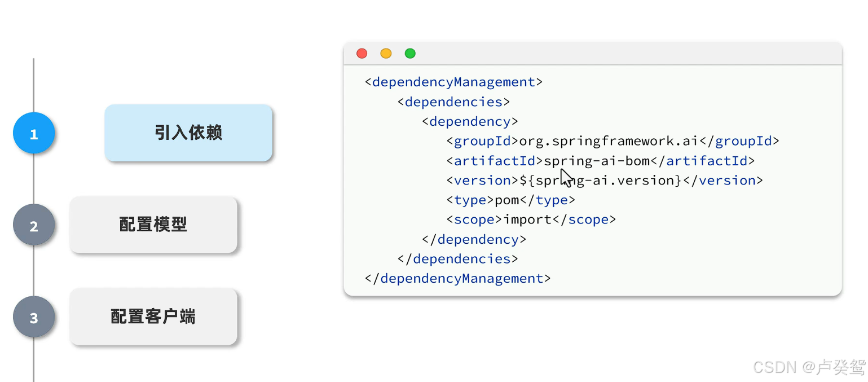Click the green maximize dot on code window
Screen dimensions: 868x382
[410, 54]
